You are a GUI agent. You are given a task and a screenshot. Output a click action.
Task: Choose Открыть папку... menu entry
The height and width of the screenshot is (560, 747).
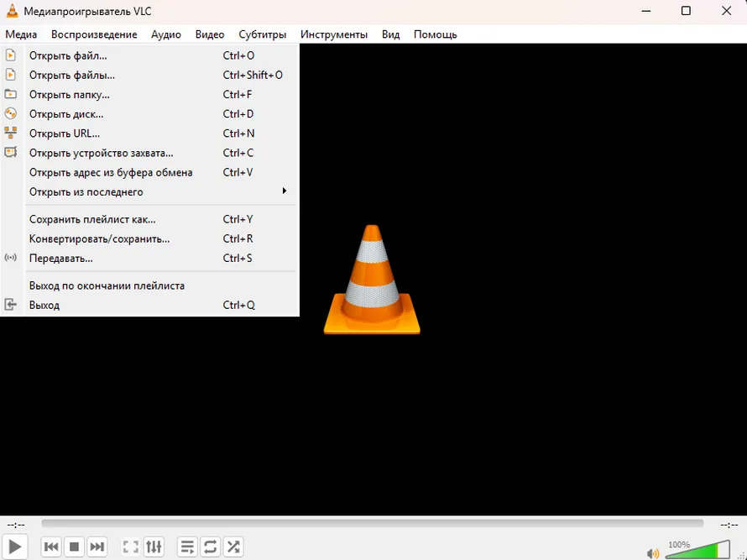point(149,95)
